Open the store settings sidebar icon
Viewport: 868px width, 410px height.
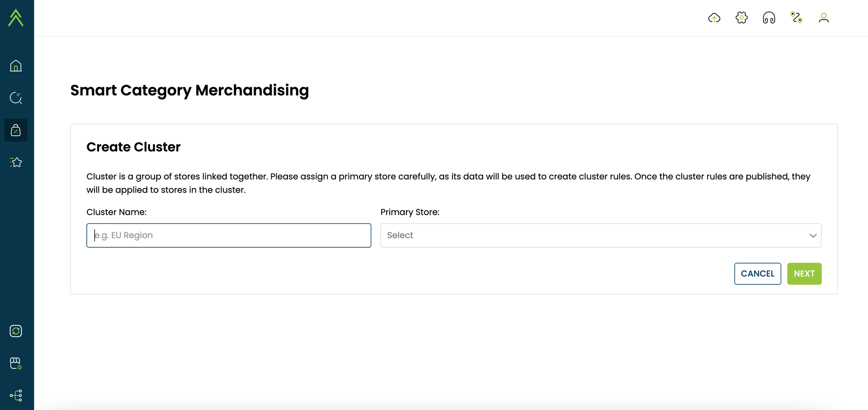[16, 363]
